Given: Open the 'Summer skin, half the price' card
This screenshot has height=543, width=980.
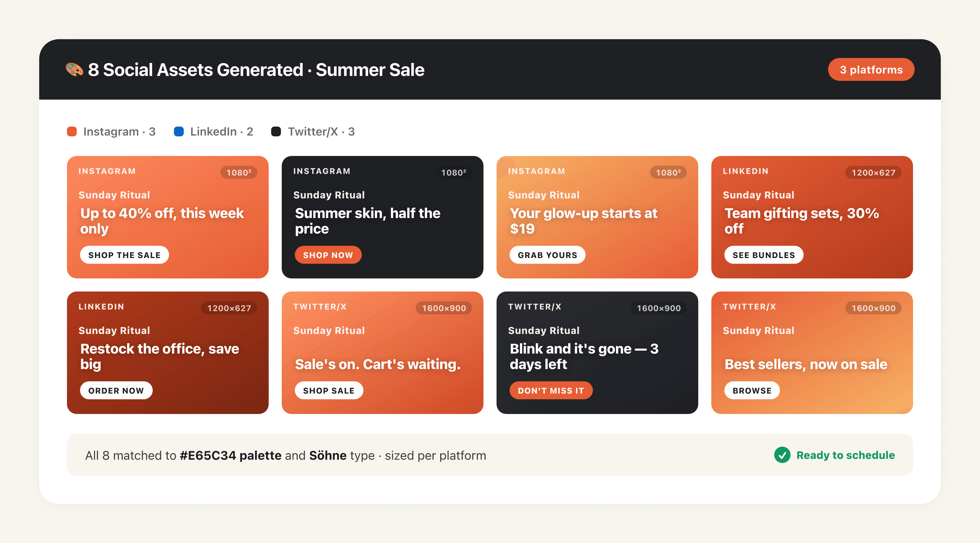Looking at the screenshot, I should 382,217.
